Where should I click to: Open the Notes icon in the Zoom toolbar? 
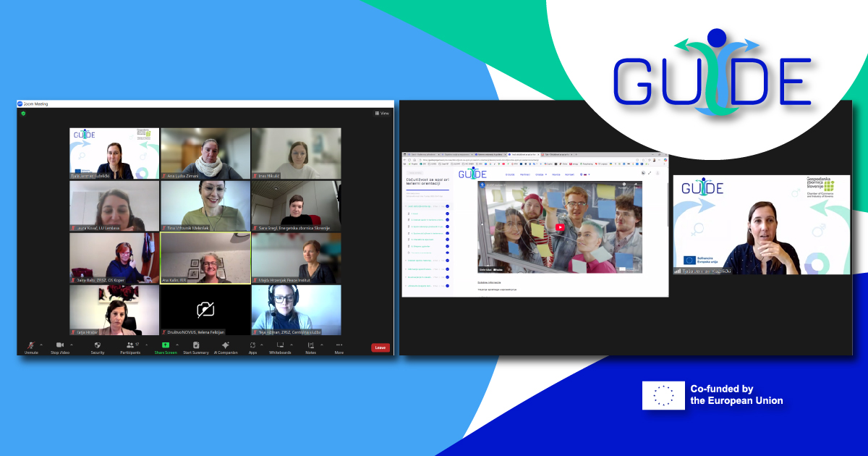[310, 345]
